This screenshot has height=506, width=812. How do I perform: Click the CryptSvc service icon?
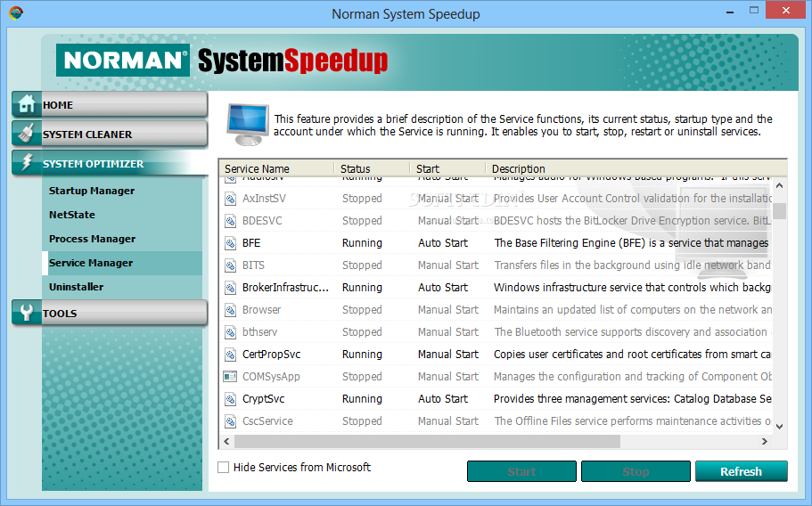coord(230,399)
